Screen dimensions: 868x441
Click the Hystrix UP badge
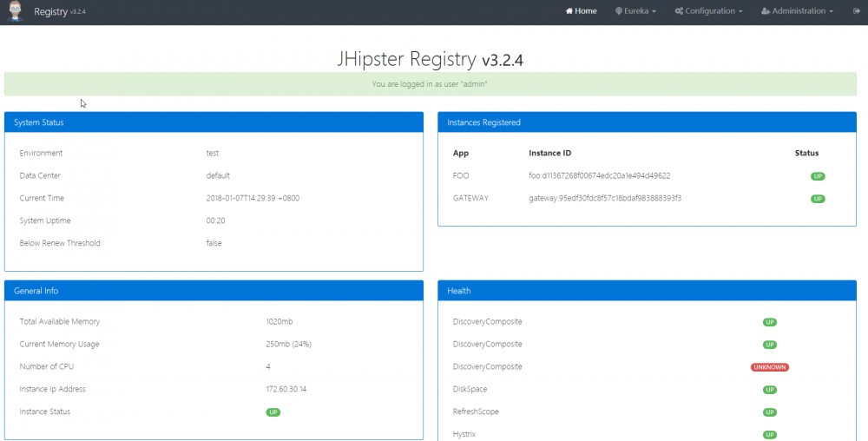pos(769,435)
